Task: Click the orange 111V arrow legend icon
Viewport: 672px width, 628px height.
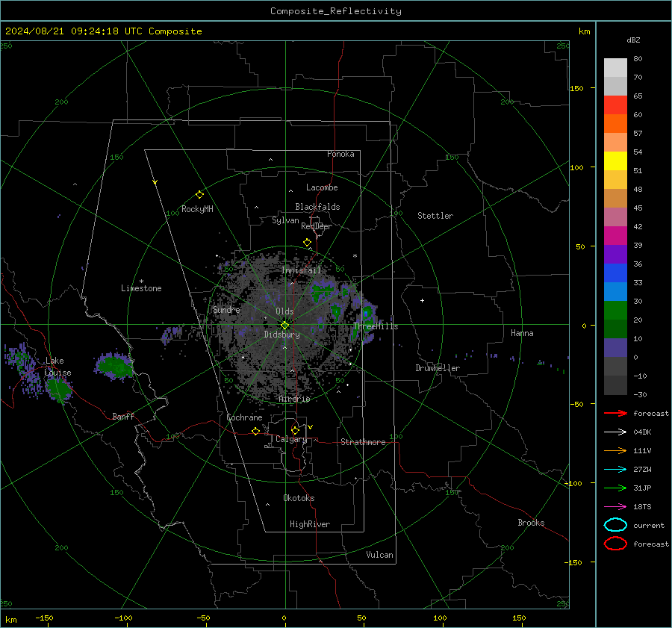Action: [x=615, y=450]
